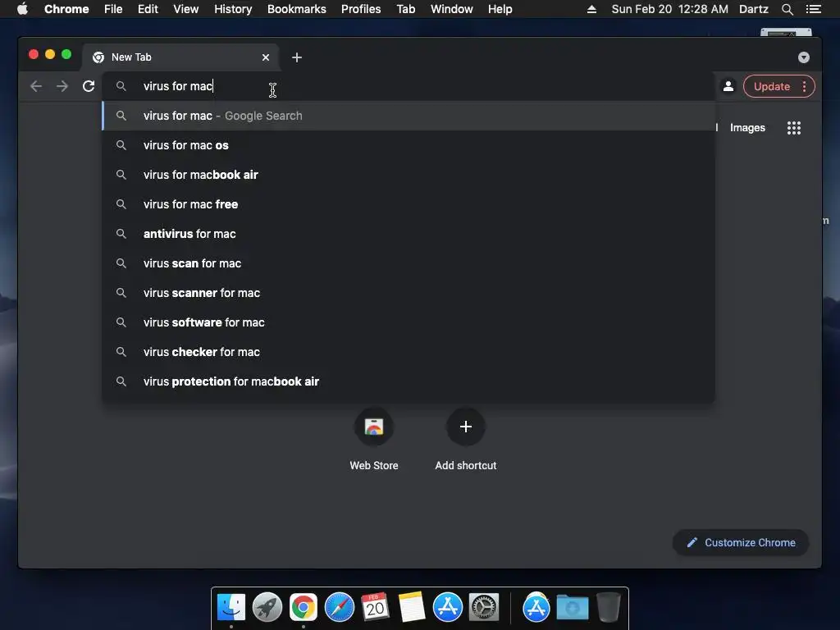Open the Window menu
Image resolution: width=840 pixels, height=630 pixels.
452,9
